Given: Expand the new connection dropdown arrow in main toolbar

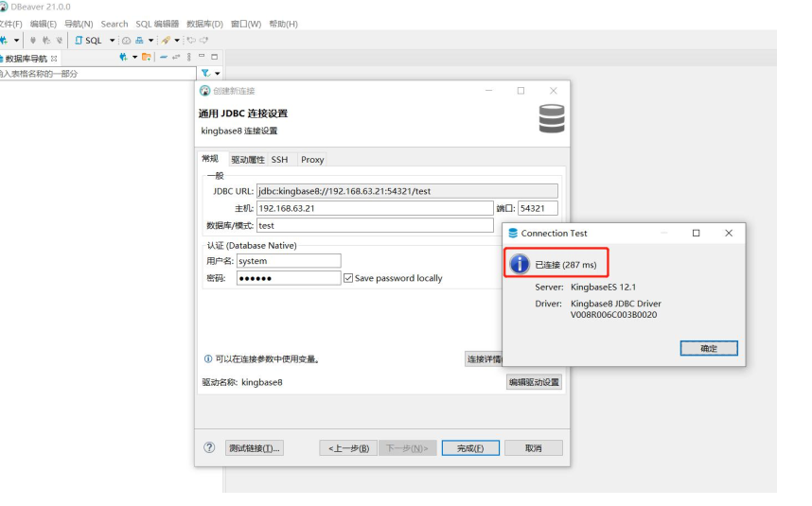Looking at the screenshot, I should tap(17, 41).
